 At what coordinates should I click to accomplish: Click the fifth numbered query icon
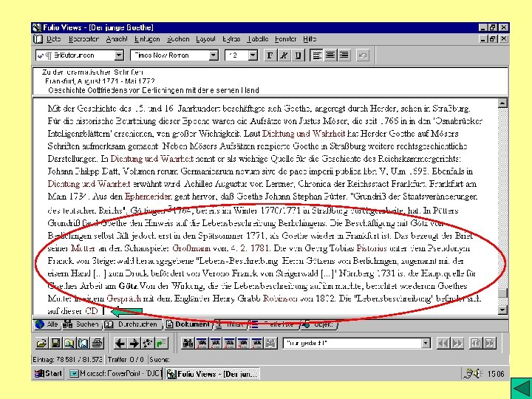[x=257, y=344]
